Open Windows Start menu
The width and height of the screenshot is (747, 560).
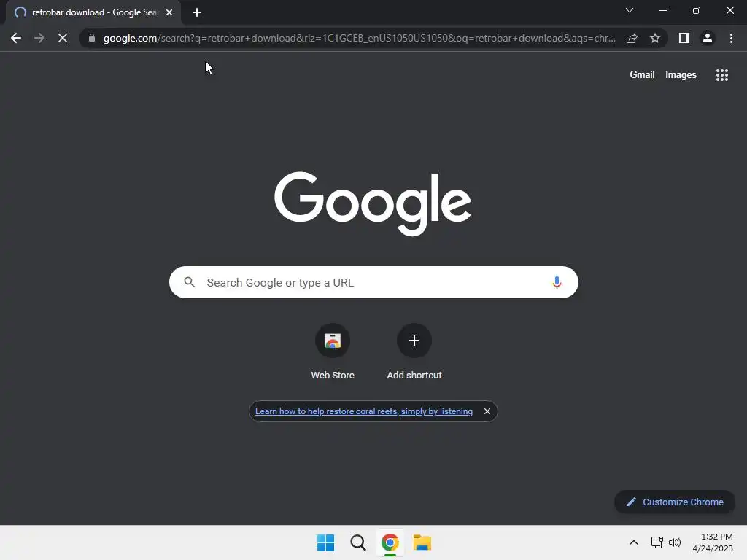coord(326,542)
